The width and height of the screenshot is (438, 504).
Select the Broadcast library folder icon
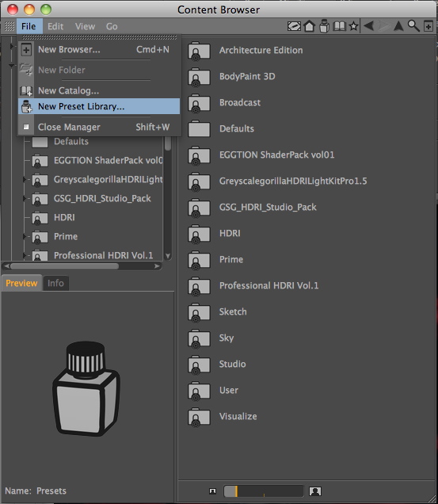[199, 103]
